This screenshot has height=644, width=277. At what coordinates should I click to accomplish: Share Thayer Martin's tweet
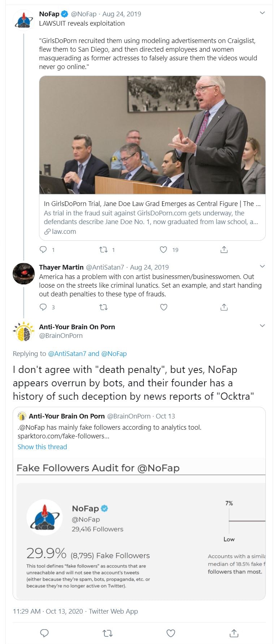224,307
